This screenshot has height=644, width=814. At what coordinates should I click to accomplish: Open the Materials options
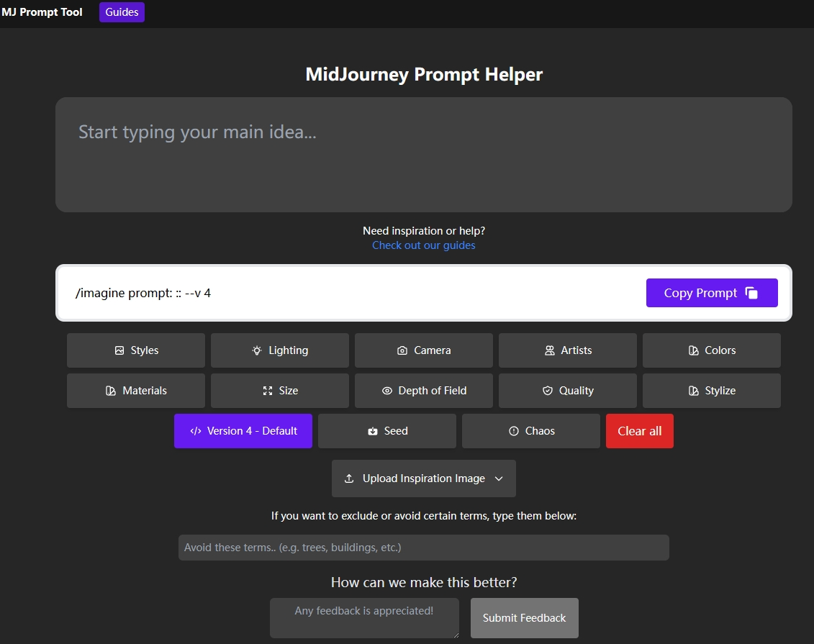coord(136,391)
